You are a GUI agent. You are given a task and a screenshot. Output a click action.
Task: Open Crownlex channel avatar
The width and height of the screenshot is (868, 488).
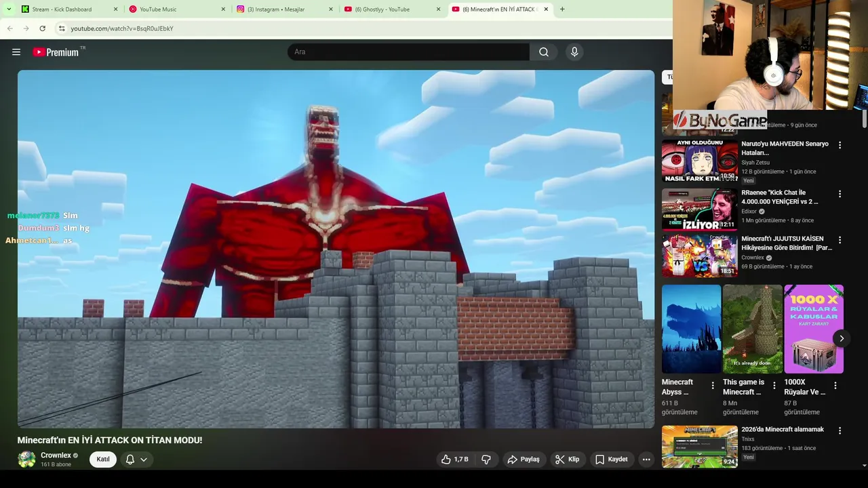coord(26,460)
